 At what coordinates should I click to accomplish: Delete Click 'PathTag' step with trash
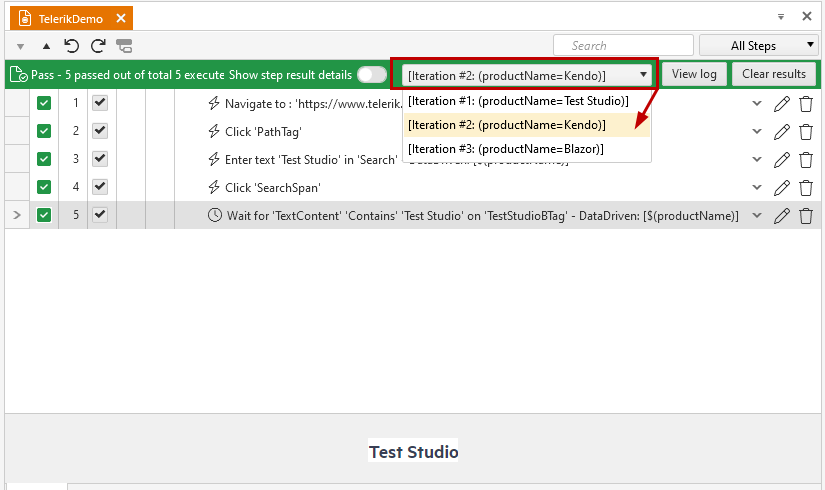(x=806, y=132)
